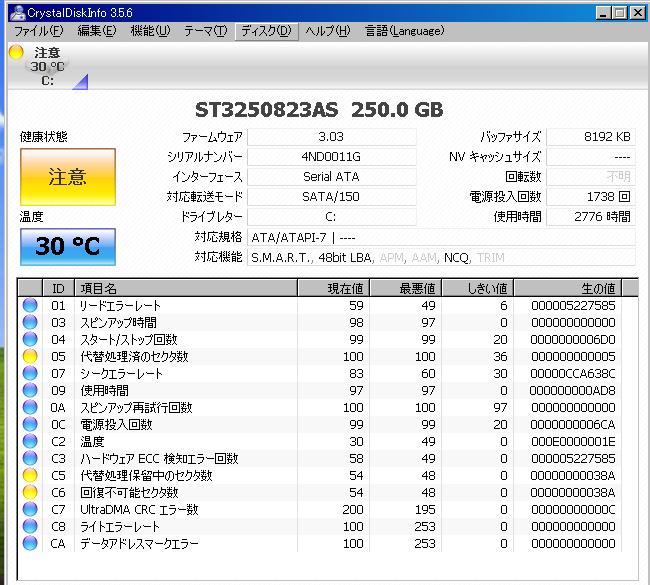Click the 最悪値 column header
This screenshot has width=650, height=585.
coord(405,288)
